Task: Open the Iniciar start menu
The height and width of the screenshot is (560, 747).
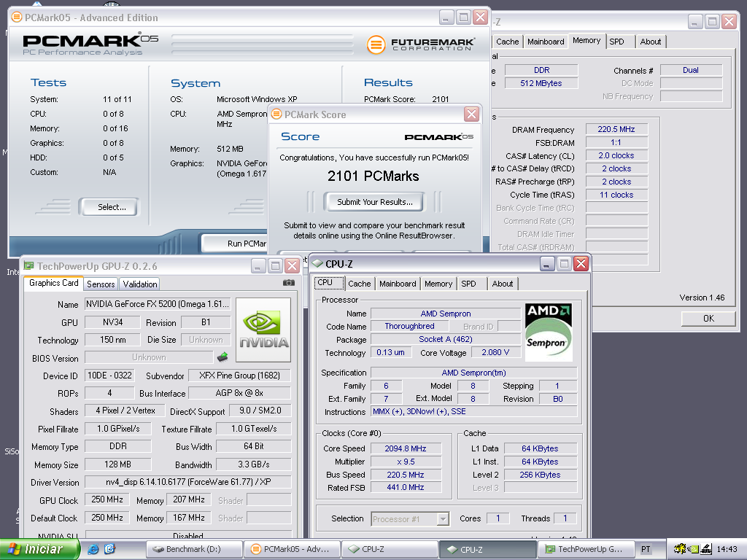Action: click(x=39, y=549)
